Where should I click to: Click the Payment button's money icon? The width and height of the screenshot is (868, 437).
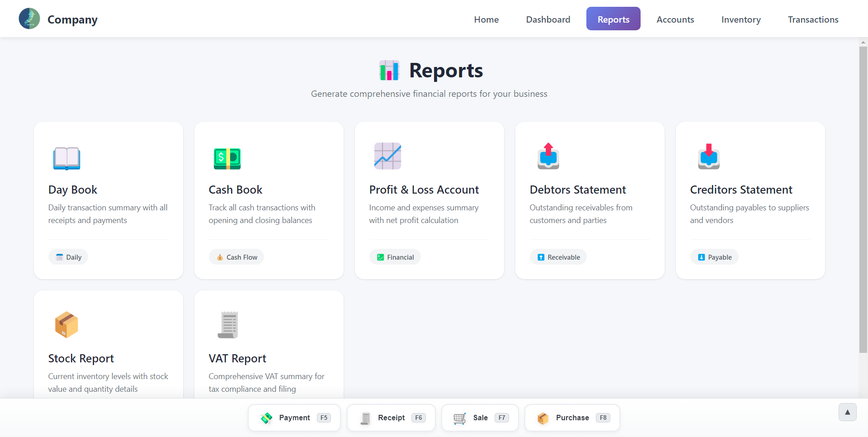[267, 418]
